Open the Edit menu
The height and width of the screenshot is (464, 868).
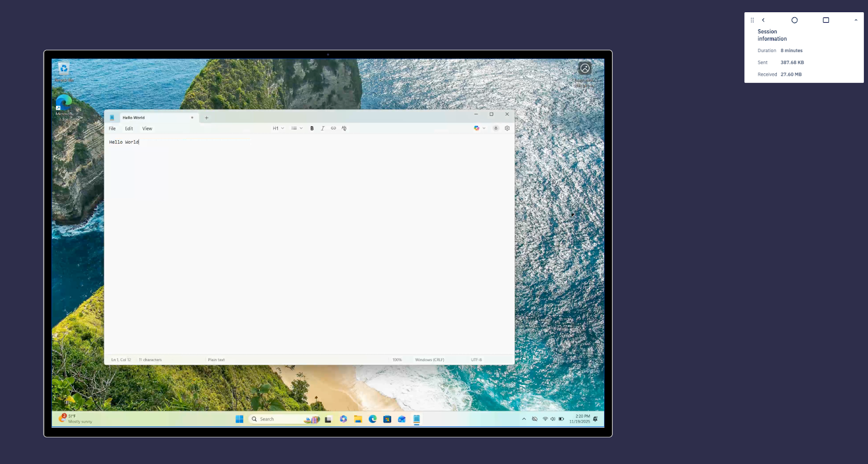129,128
